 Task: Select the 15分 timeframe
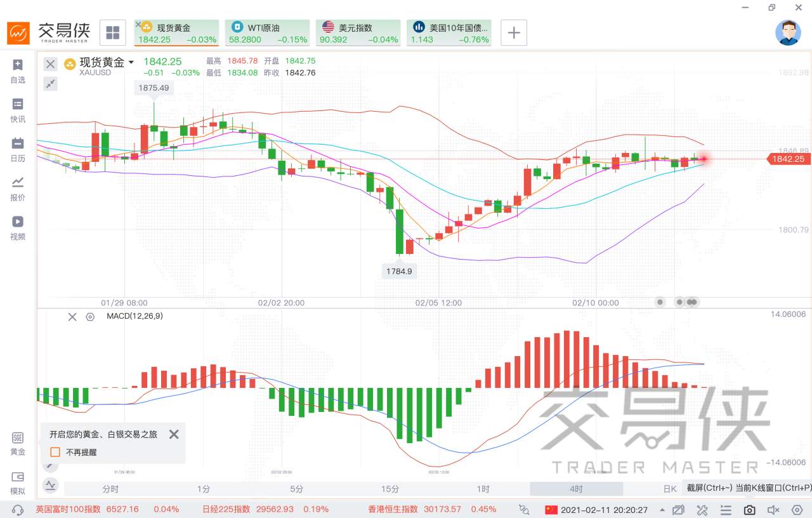390,489
